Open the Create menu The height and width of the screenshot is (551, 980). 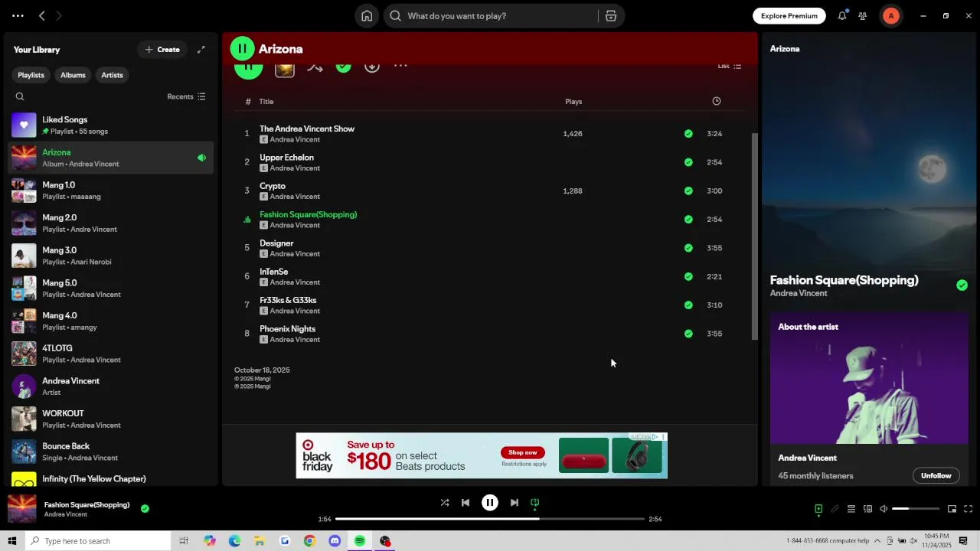[x=162, y=50]
